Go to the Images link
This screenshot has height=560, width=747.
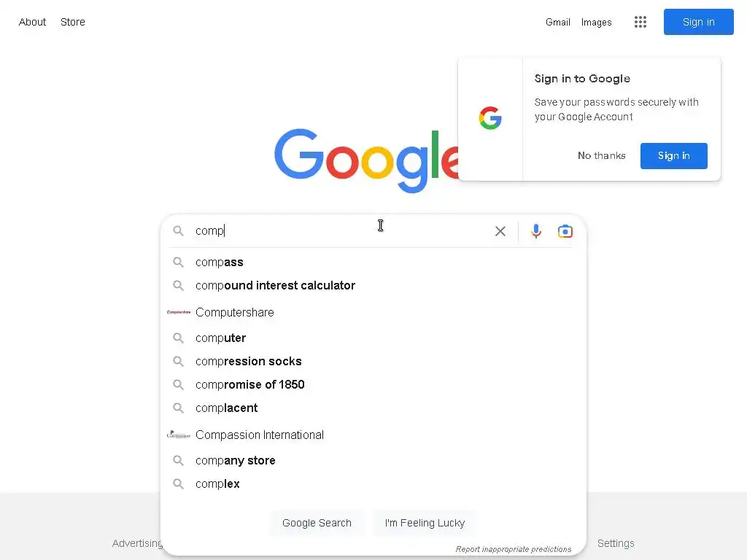pos(596,22)
